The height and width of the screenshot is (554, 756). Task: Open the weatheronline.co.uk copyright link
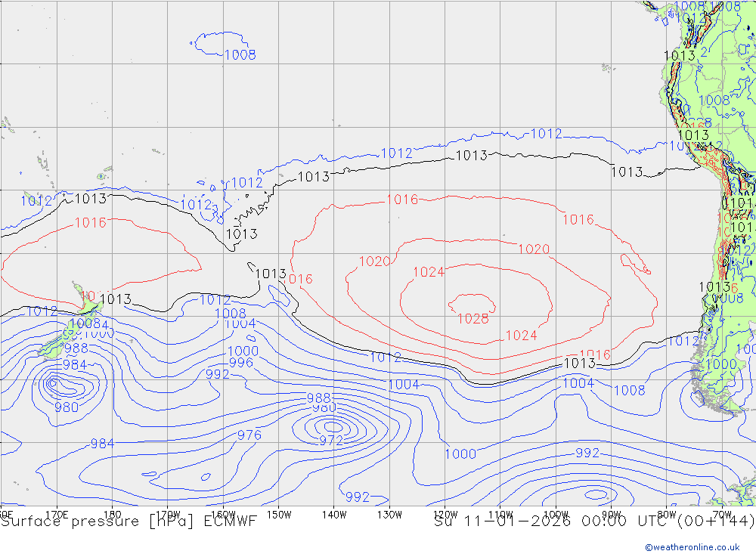coord(692,547)
